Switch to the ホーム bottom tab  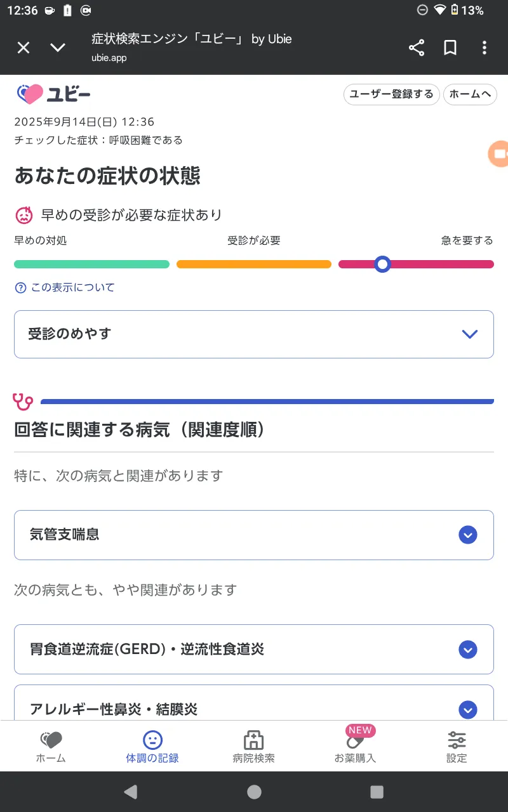coord(51,747)
